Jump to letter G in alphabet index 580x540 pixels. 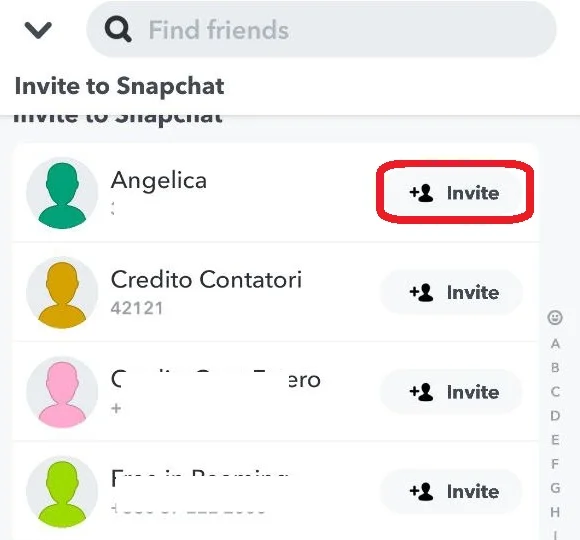(555, 488)
